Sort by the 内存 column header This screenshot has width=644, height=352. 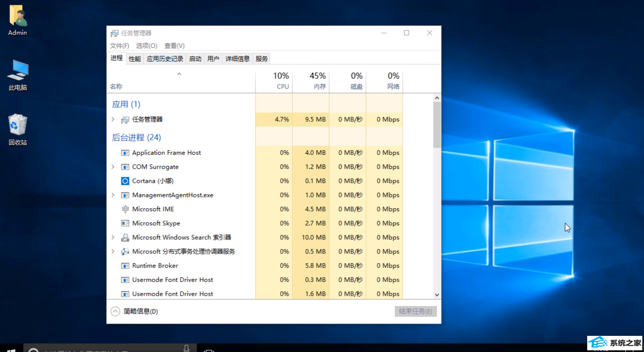pos(311,82)
